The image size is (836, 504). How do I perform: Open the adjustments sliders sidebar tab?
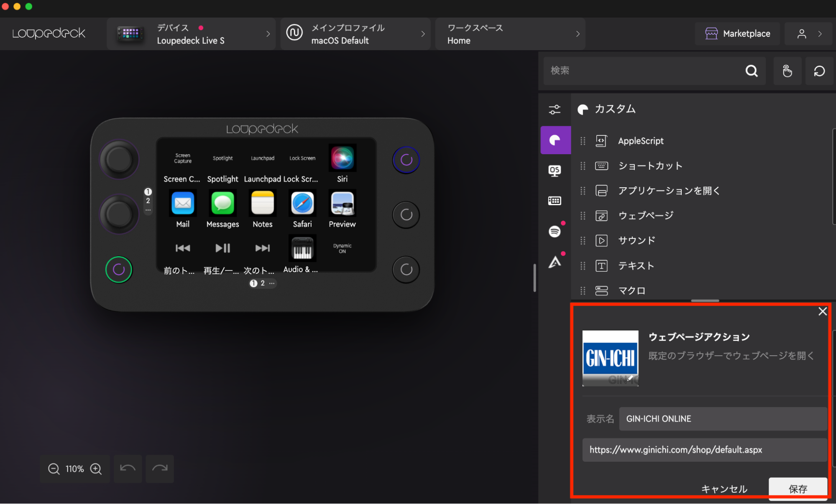point(555,110)
